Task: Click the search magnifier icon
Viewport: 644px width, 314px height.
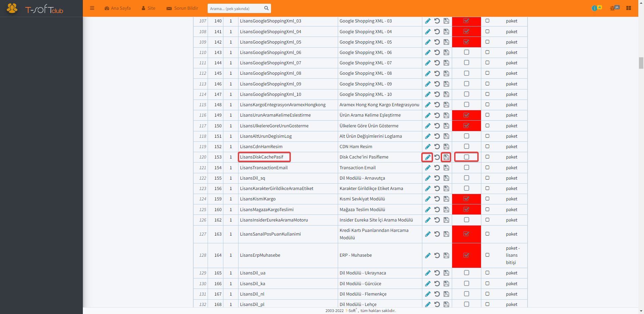Action: [x=266, y=8]
